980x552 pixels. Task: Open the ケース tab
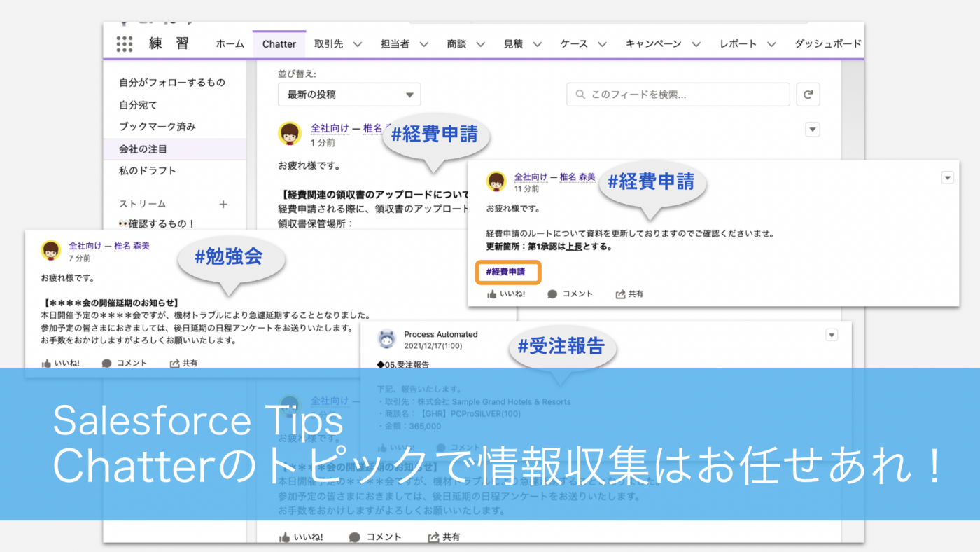(x=574, y=43)
